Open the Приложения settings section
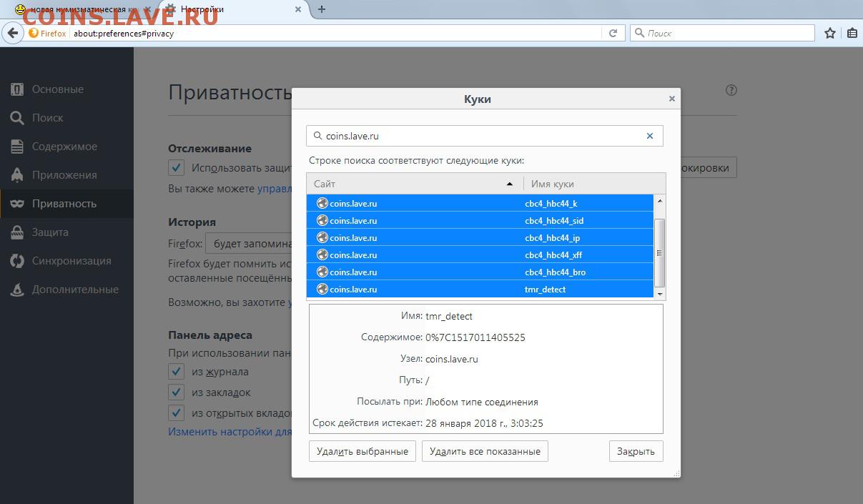This screenshot has height=504, width=863. (66, 175)
